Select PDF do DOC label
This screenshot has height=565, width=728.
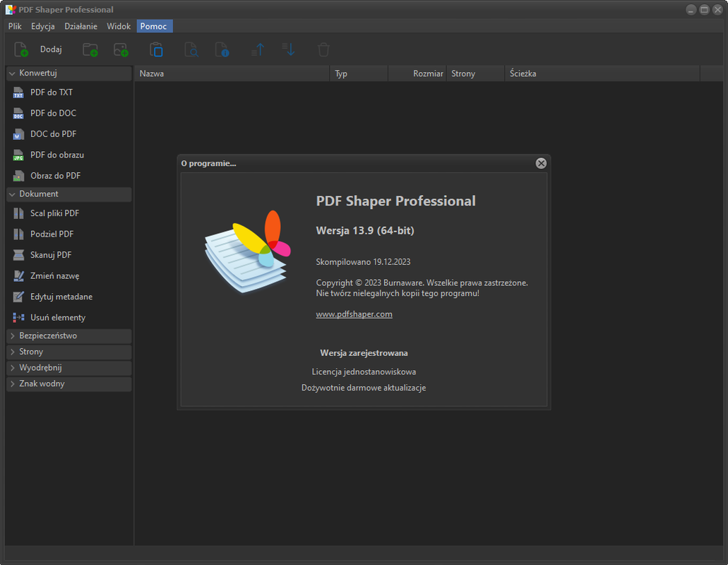[x=54, y=113]
